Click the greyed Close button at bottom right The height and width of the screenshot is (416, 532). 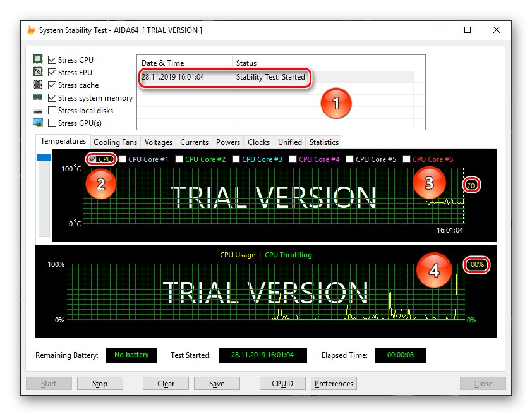(x=483, y=383)
